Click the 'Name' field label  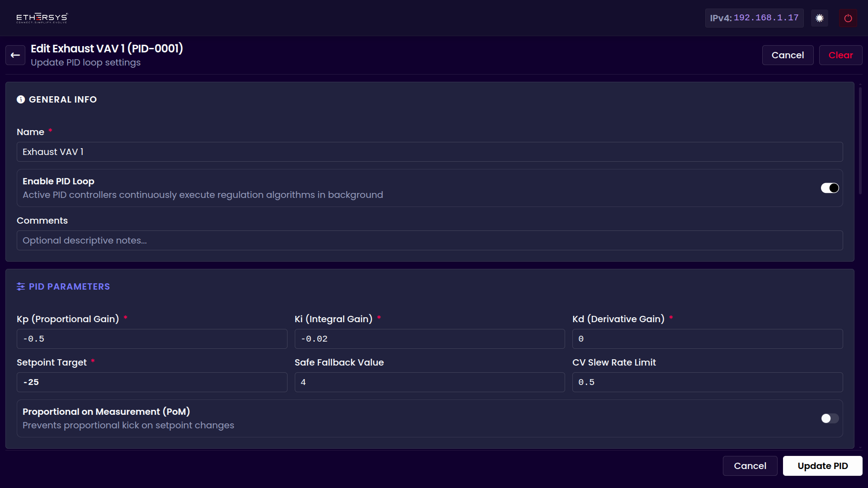[30, 132]
